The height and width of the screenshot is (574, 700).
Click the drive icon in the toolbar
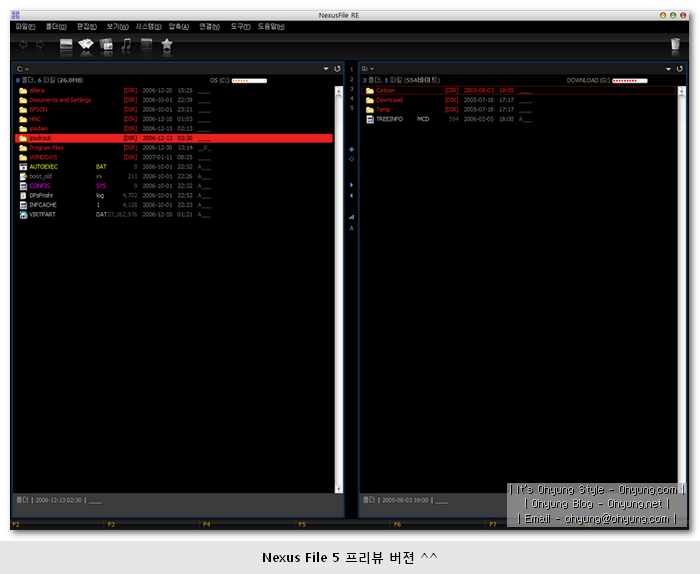point(66,45)
